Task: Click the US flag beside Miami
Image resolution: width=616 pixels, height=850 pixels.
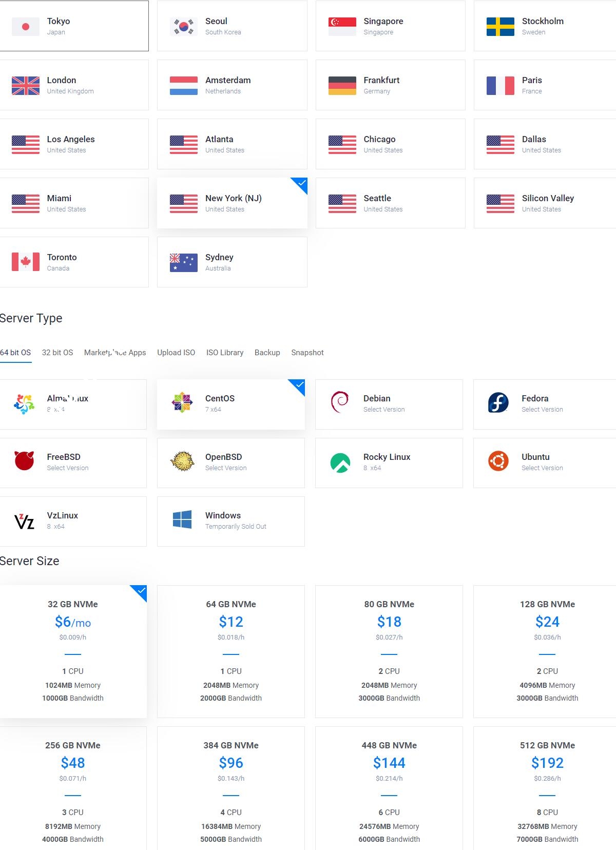Action: coord(26,204)
